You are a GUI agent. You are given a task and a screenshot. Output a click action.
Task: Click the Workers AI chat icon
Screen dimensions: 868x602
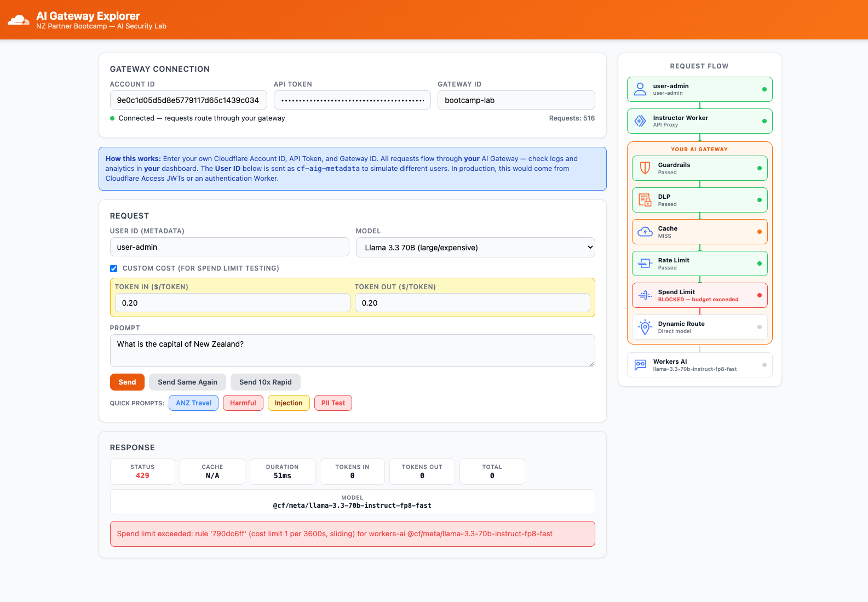tap(640, 365)
